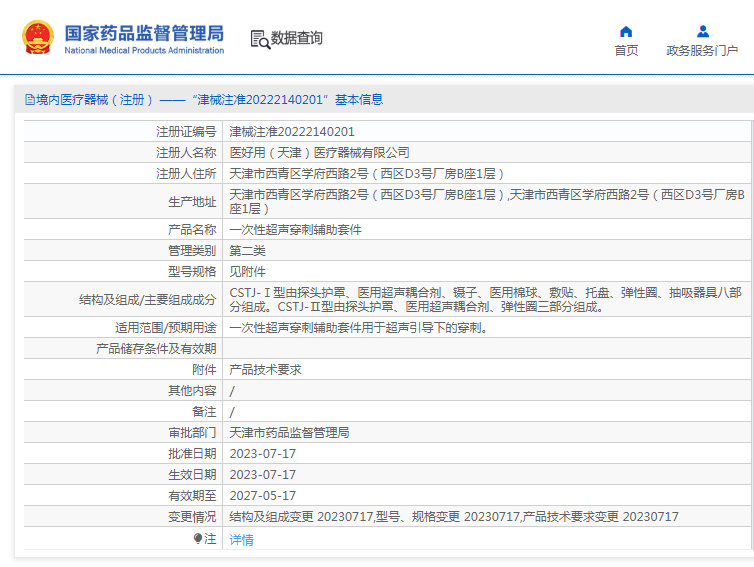
Task: Click expiry date 2027-05-17
Action: coord(263,496)
